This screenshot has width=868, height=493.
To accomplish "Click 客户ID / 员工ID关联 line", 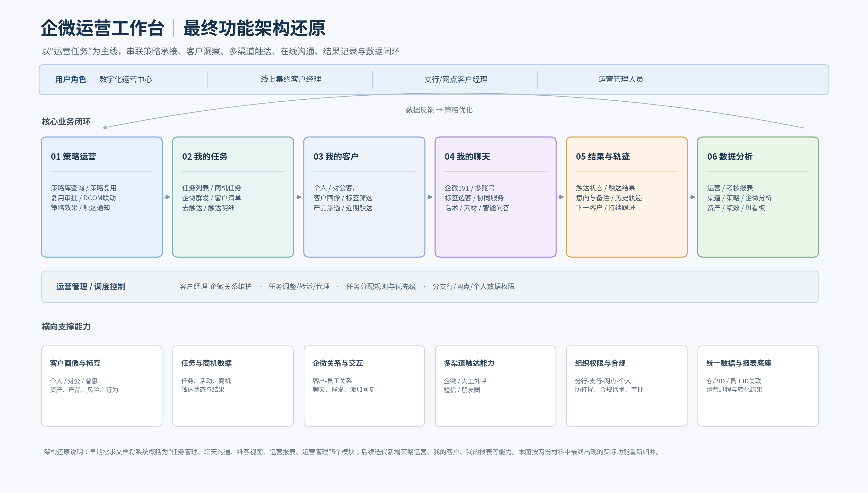I will 734,381.
